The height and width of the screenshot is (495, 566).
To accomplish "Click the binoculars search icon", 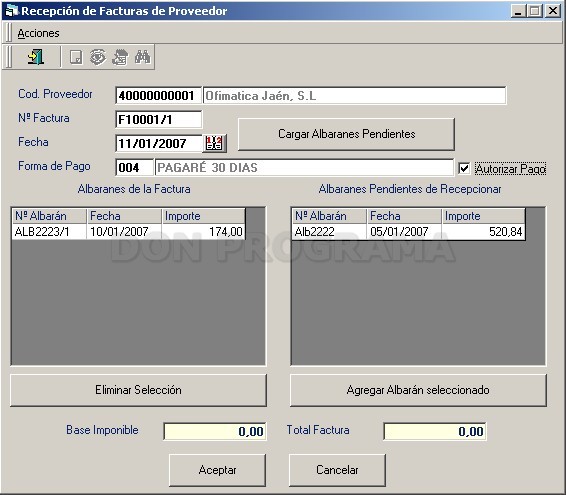I will 143,57.
